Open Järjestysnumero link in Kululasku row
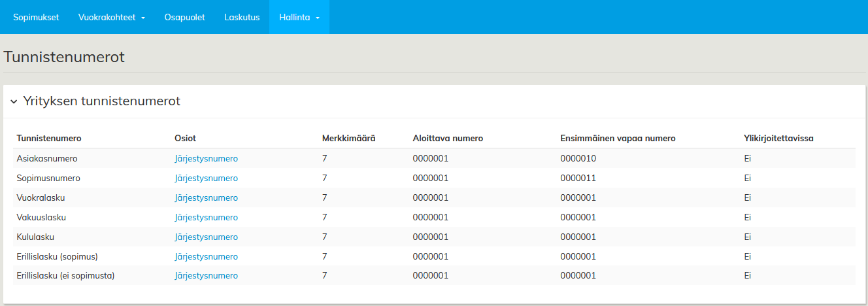The width and height of the screenshot is (868, 306). pyautogui.click(x=206, y=237)
